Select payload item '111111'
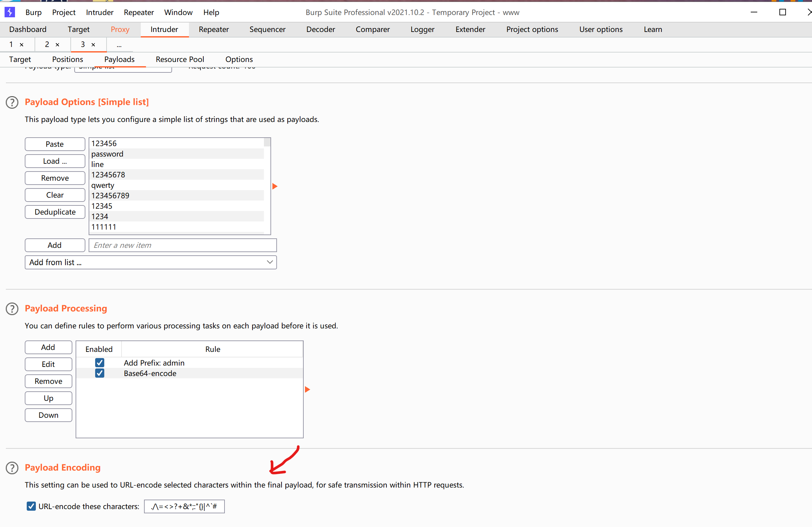The height and width of the screenshot is (527, 812). click(x=177, y=227)
